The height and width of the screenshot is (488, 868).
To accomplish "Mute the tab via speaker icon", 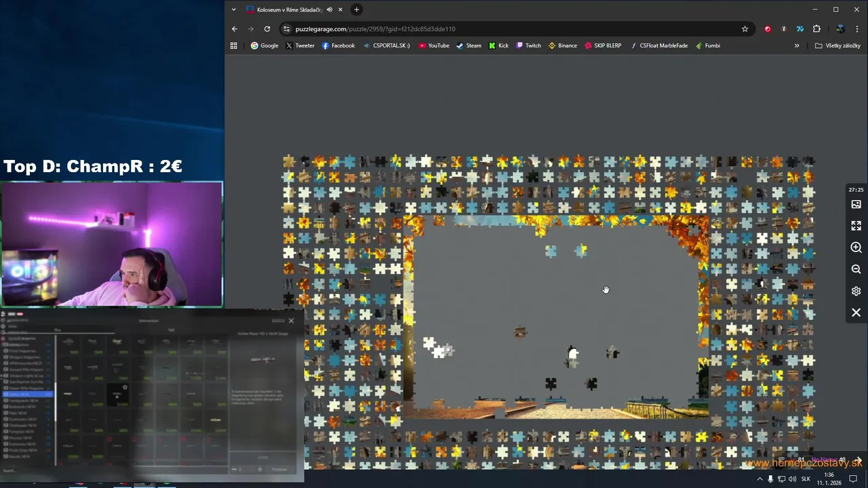I will click(x=330, y=9).
